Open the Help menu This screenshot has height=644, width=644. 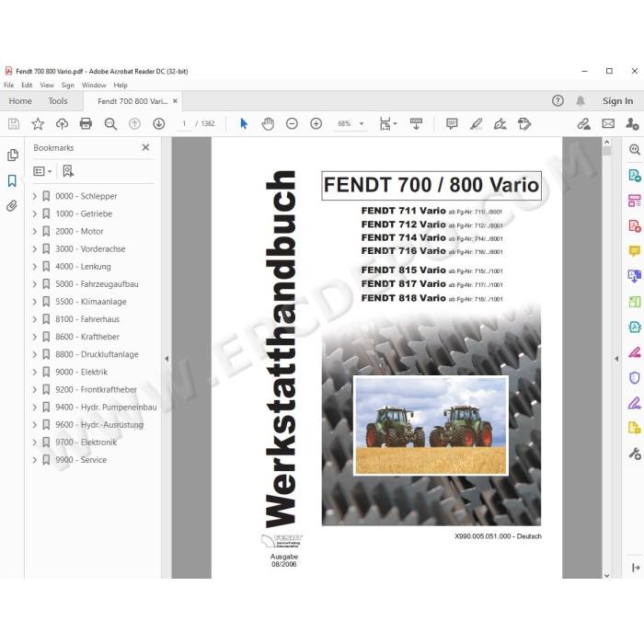tap(121, 85)
